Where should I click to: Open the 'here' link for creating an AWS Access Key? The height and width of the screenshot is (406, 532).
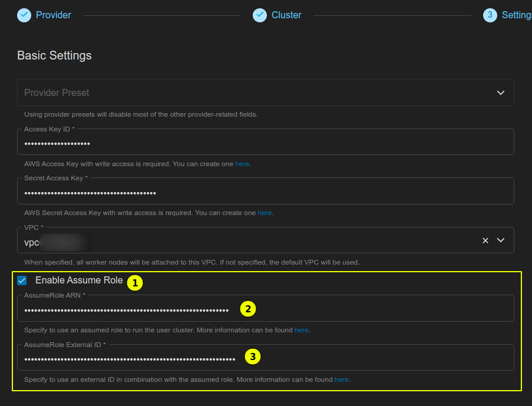(242, 163)
